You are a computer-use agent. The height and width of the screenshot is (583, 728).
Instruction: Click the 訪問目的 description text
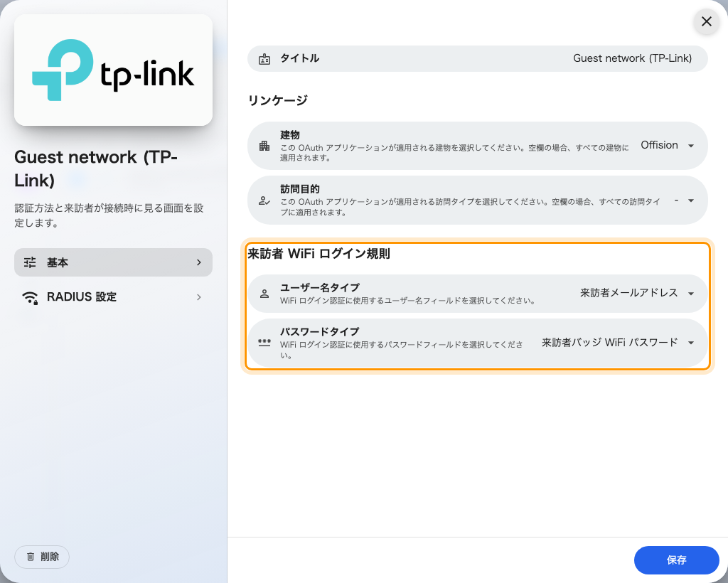[470, 207]
